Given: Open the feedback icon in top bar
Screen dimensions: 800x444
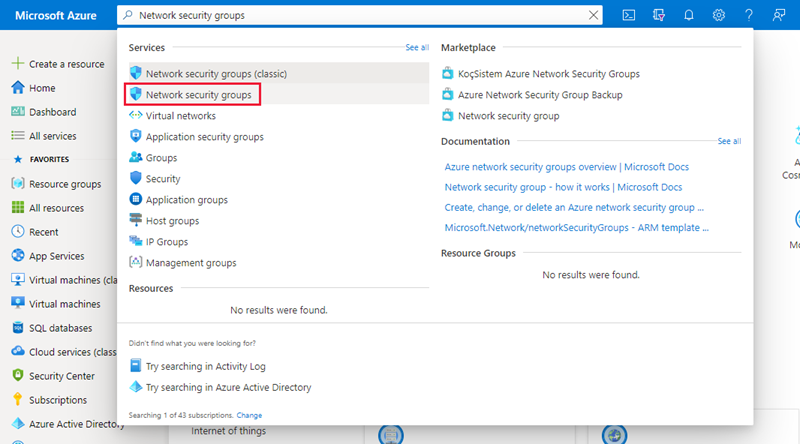Looking at the screenshot, I should (x=779, y=15).
